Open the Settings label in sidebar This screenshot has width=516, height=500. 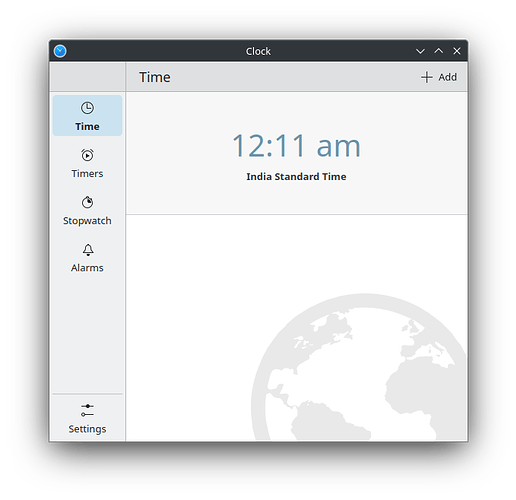tap(87, 429)
